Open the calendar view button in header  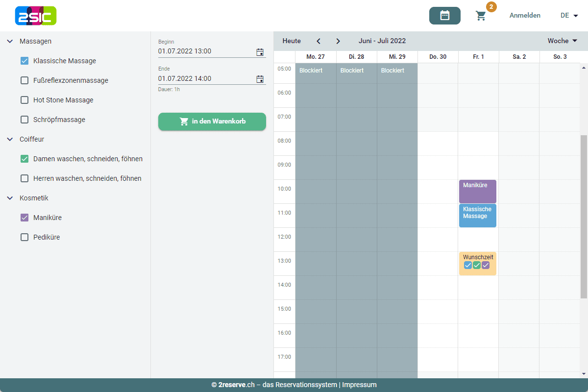point(444,16)
